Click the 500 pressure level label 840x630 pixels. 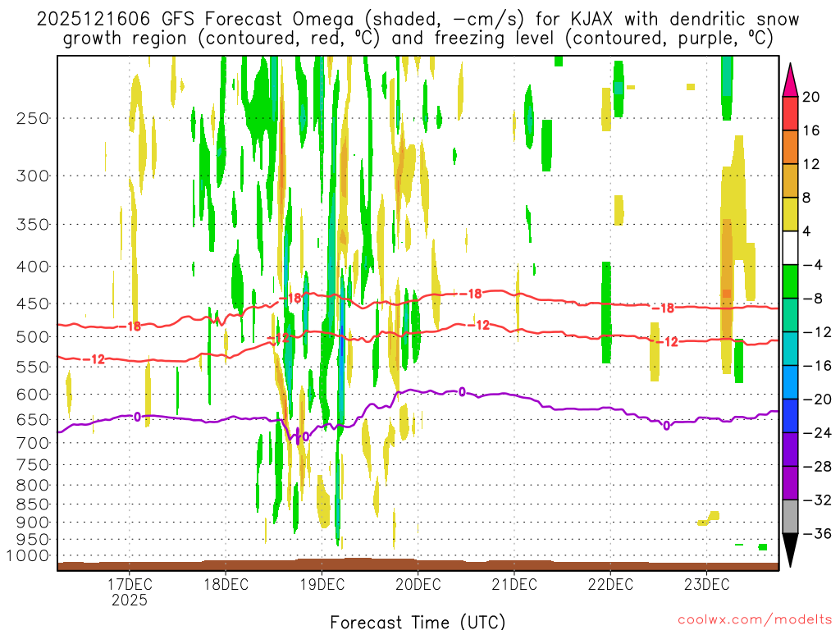[33, 337]
